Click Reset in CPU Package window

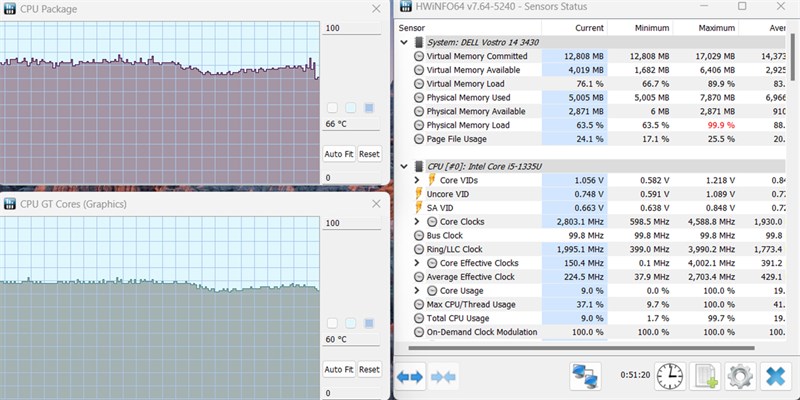tap(369, 154)
